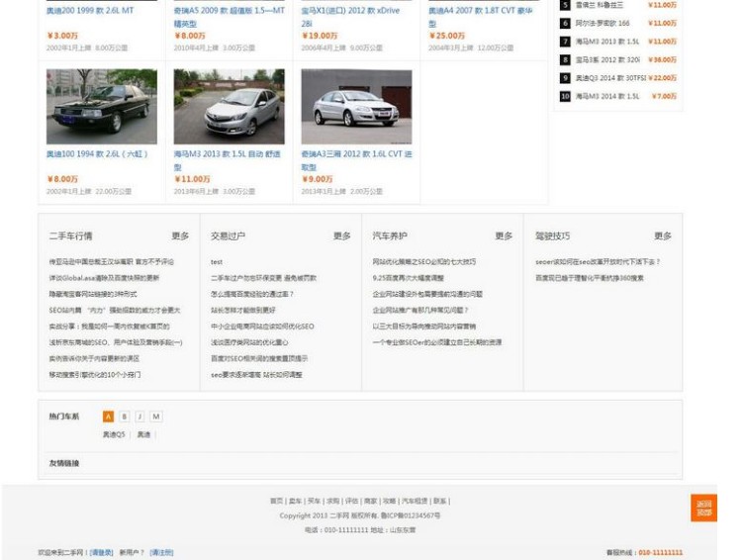Go to 求购 in footer navigation
Image resolution: width=742 pixels, height=560 pixels.
332,501
